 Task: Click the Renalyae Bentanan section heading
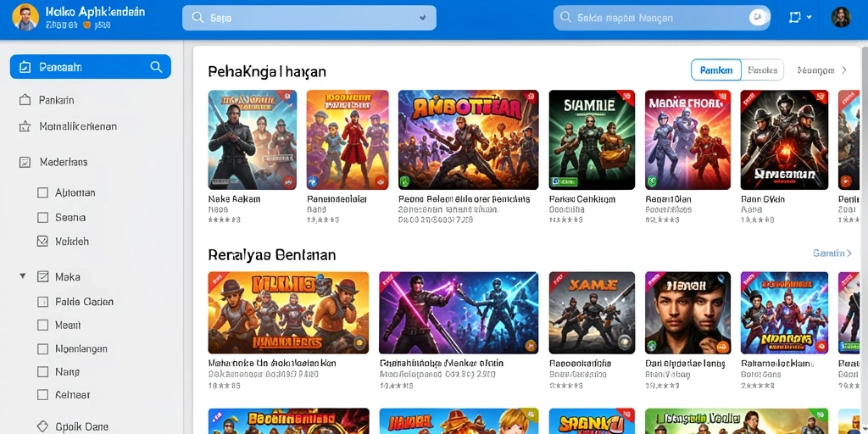pyautogui.click(x=272, y=254)
